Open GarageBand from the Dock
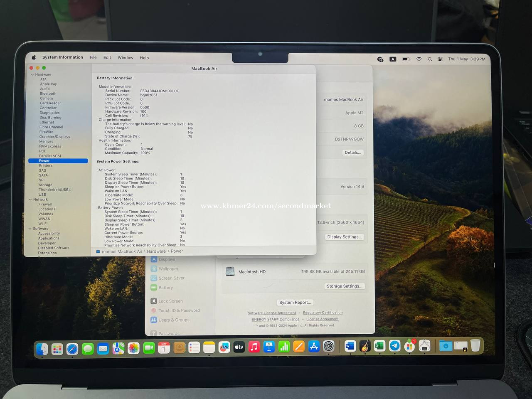The width and height of the screenshot is (532, 399). 365,345
